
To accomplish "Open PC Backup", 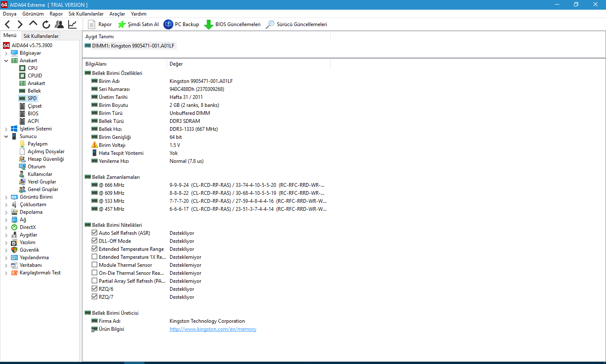I will [181, 24].
